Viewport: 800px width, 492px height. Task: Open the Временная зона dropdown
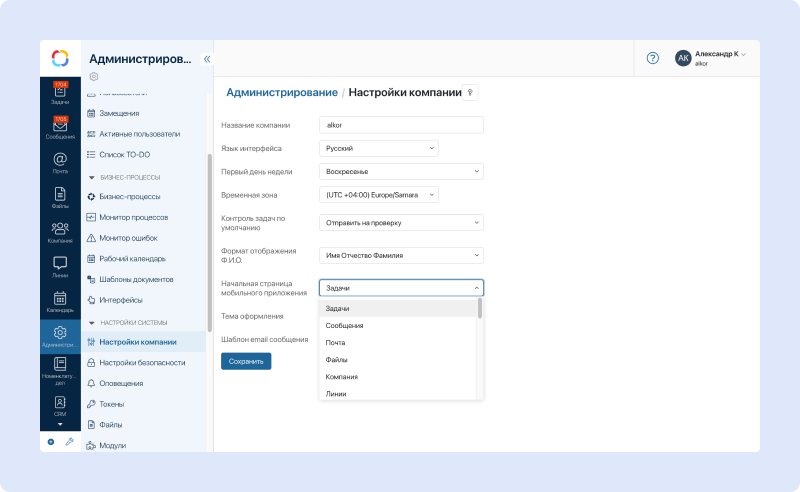point(379,195)
